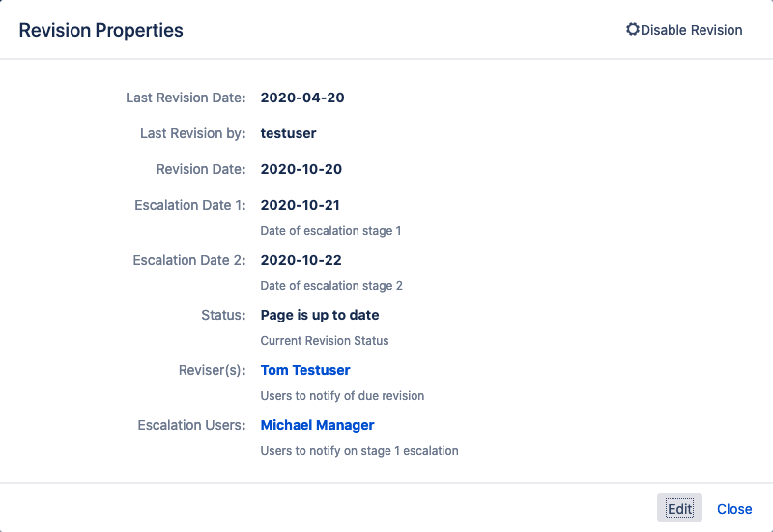
Task: Click the Escalation Date 2 value 2020-10-22
Action: [x=301, y=260]
